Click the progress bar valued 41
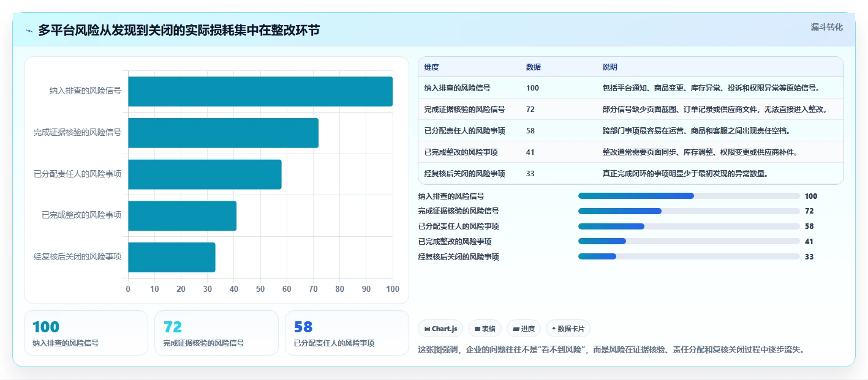This screenshot has height=380, width=868. click(689, 242)
